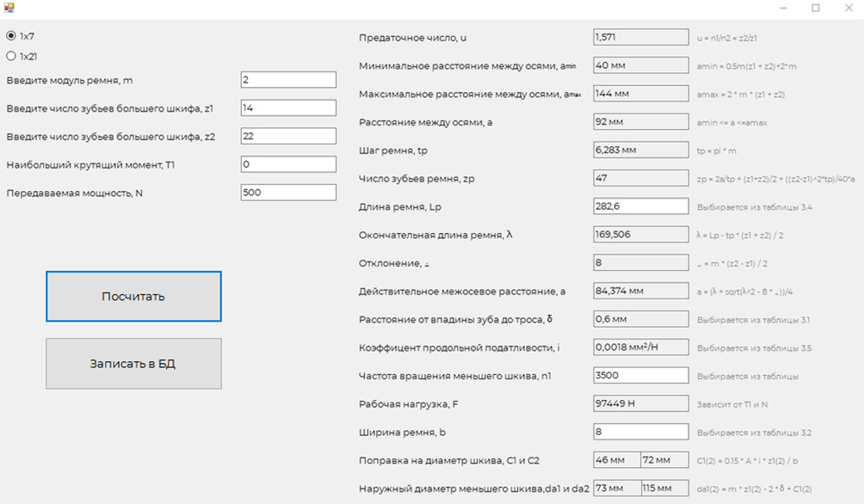Screen dimensions: 864x504
Task: Click the label 'Рабочая нагрузка, F'
Action: click(408, 404)
